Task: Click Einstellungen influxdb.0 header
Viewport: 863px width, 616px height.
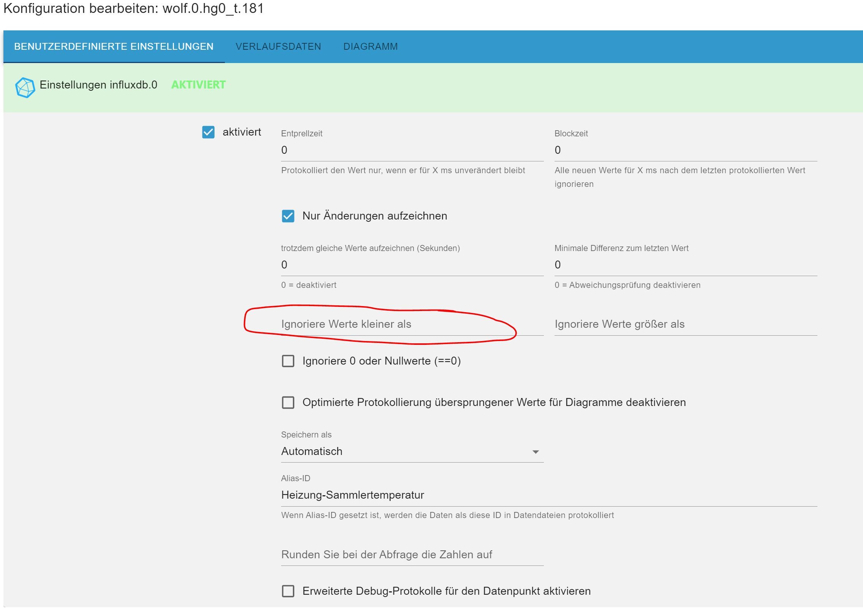Action: pyautogui.click(x=98, y=85)
